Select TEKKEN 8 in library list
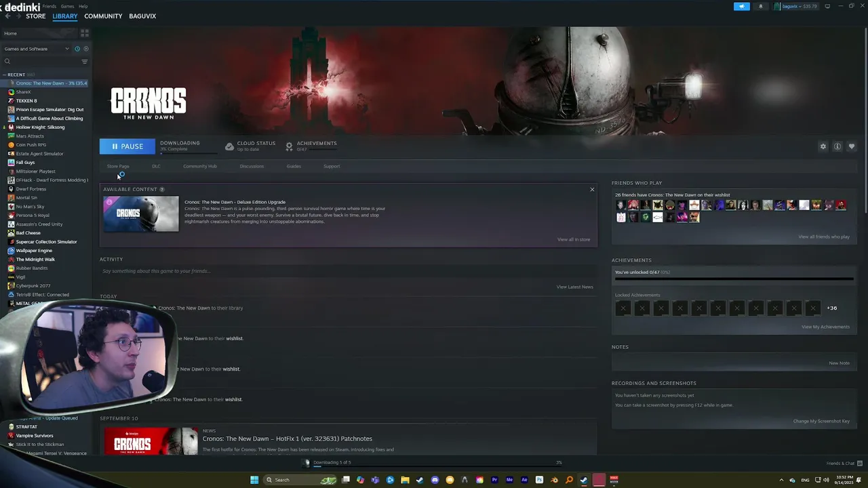The height and width of the screenshot is (488, 868). pyautogui.click(x=26, y=100)
